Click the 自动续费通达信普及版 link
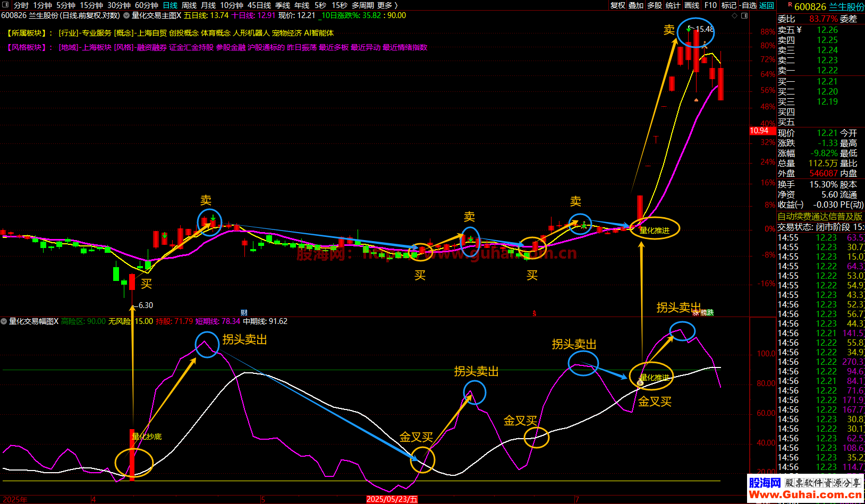Screen dimensions: 865x504 tap(820, 217)
